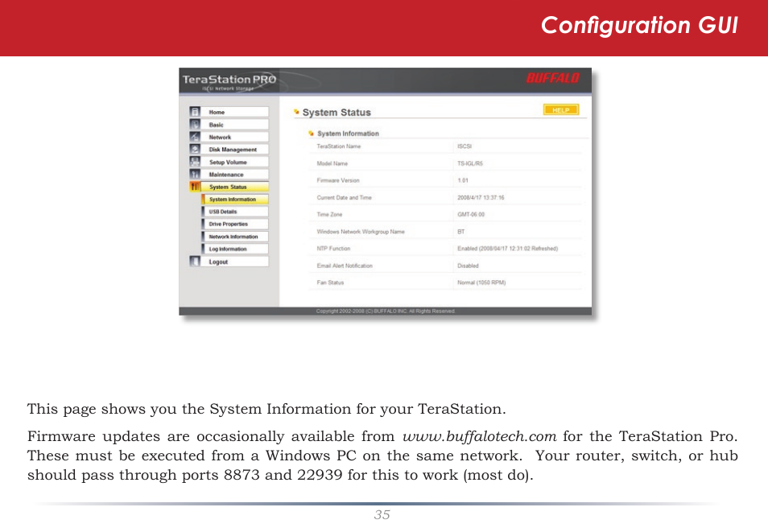
Task: Click the firmware value 1.01
Action: [463, 180]
